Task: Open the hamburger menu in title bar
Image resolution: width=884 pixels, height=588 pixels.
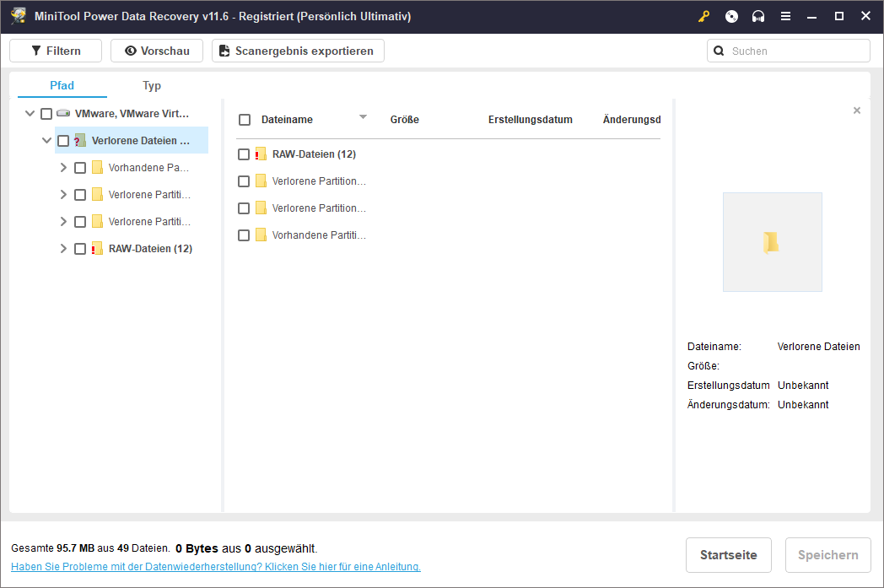Action: (x=785, y=17)
